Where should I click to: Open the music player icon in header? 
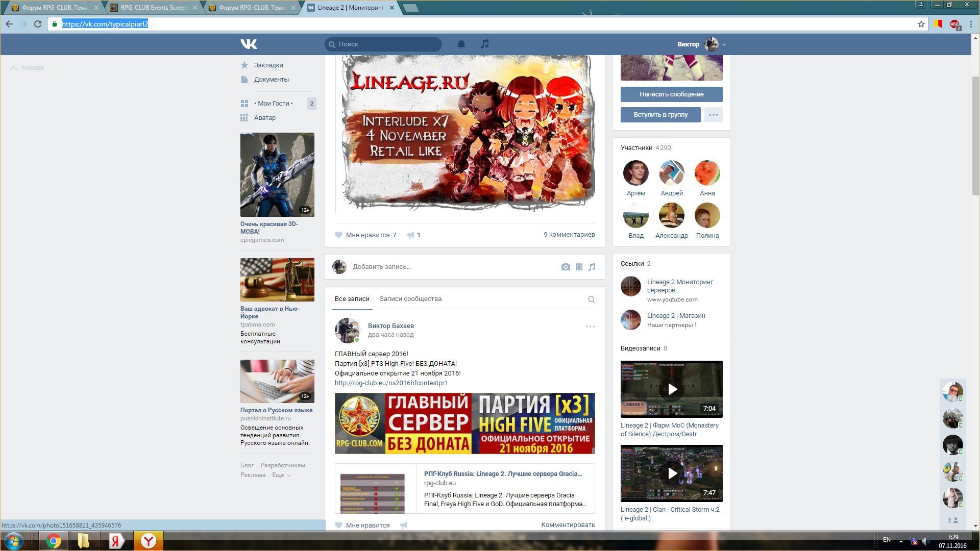(x=484, y=44)
